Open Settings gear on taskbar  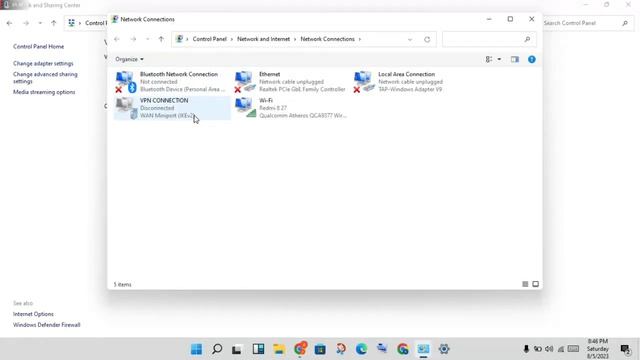[444, 349]
